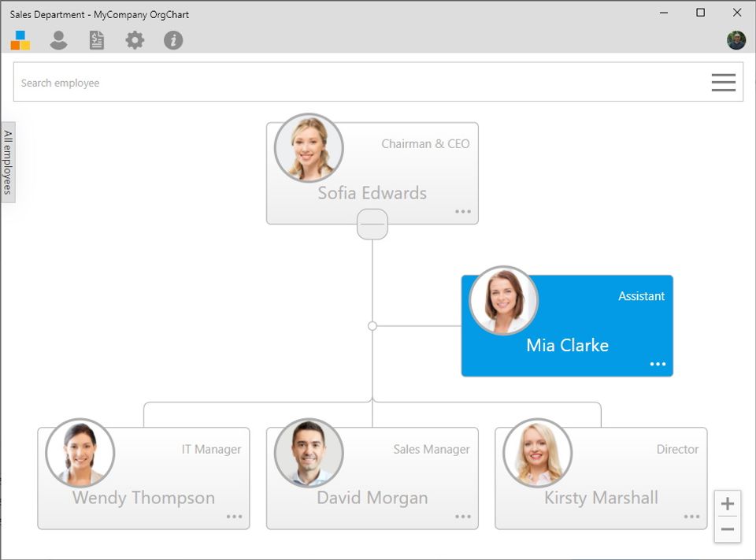Open user profile avatar in title bar

tap(736, 40)
